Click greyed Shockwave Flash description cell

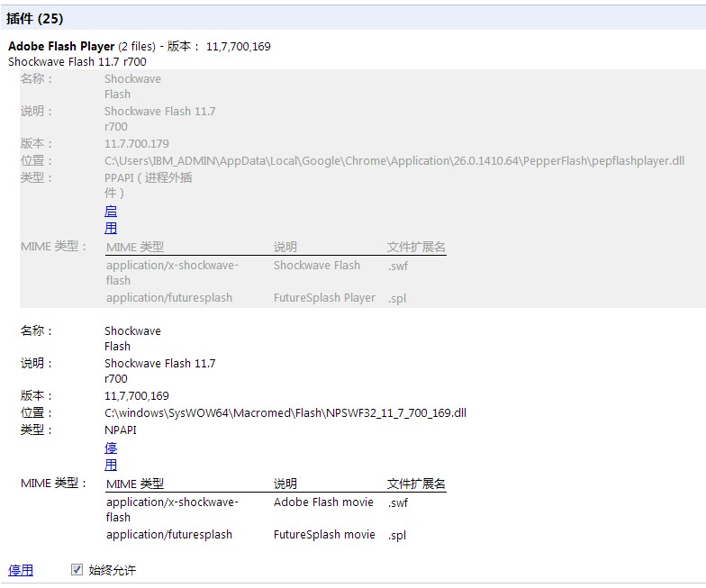317,265
